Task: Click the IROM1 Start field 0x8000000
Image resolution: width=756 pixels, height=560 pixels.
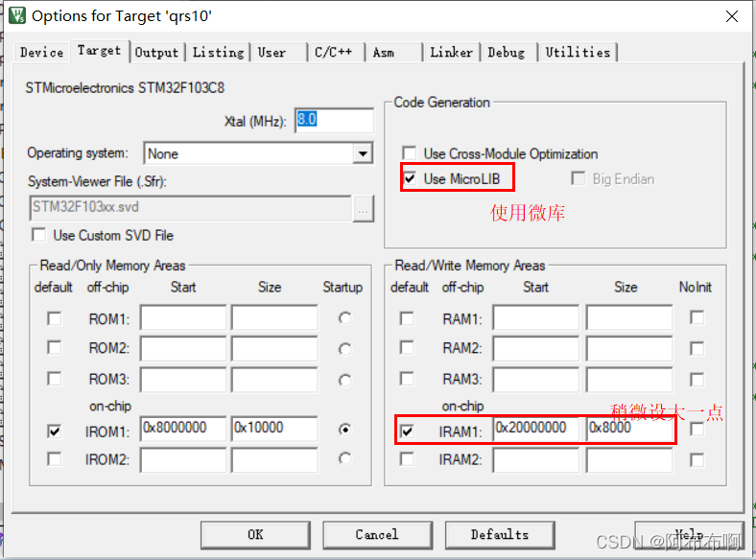Action: [x=183, y=429]
